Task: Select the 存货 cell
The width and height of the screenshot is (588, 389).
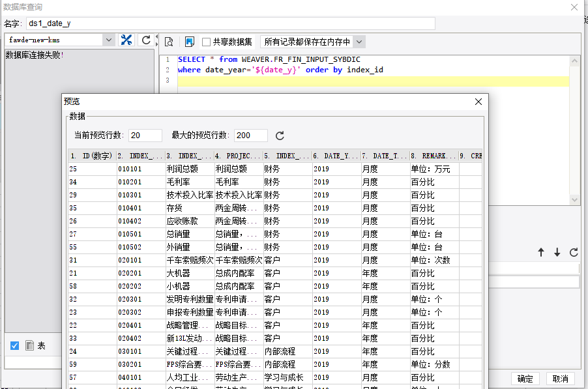Action: [190, 208]
